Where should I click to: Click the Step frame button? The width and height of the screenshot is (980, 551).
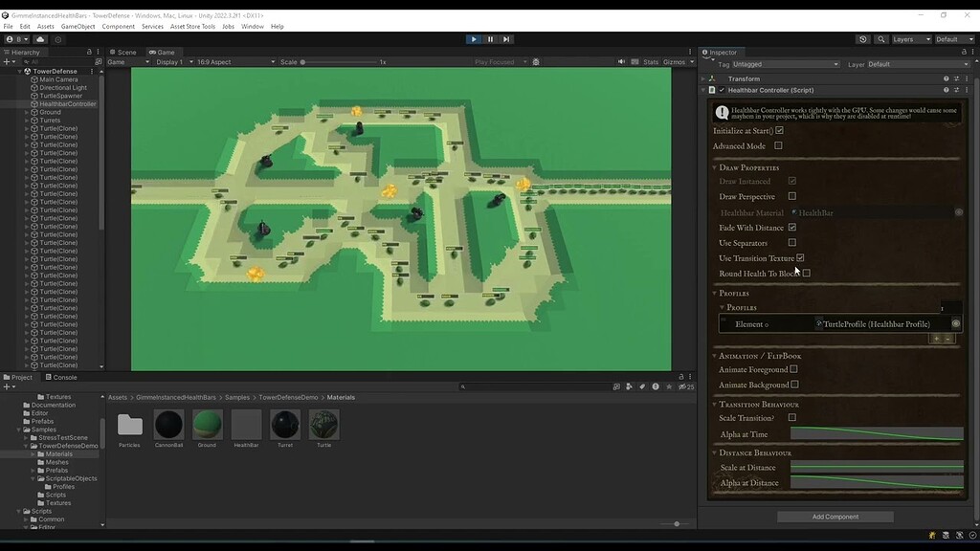click(505, 39)
